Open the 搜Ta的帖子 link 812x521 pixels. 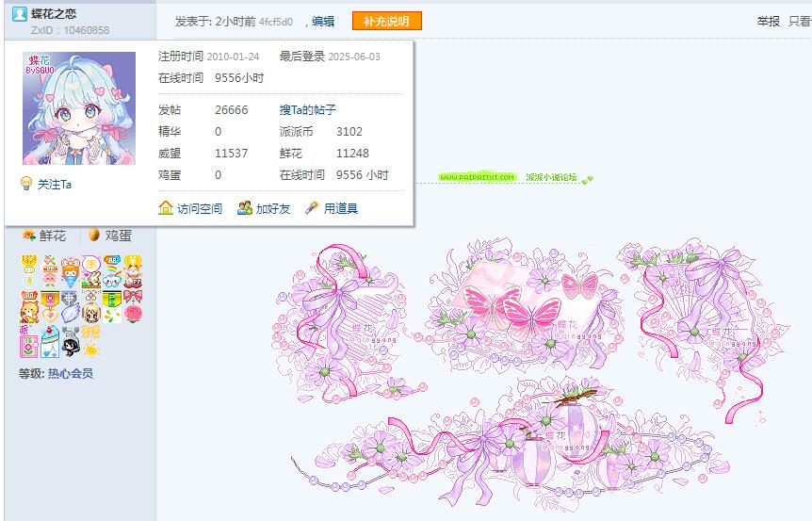click(308, 110)
